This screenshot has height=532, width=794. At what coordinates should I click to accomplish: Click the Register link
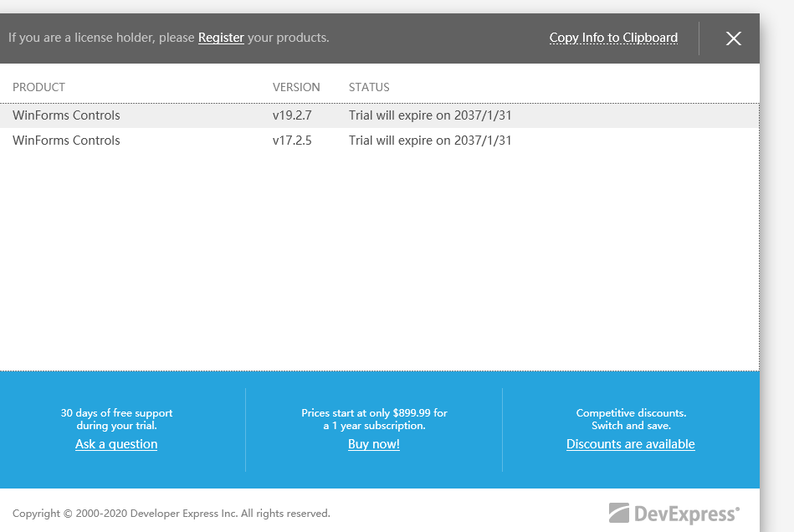(x=221, y=38)
